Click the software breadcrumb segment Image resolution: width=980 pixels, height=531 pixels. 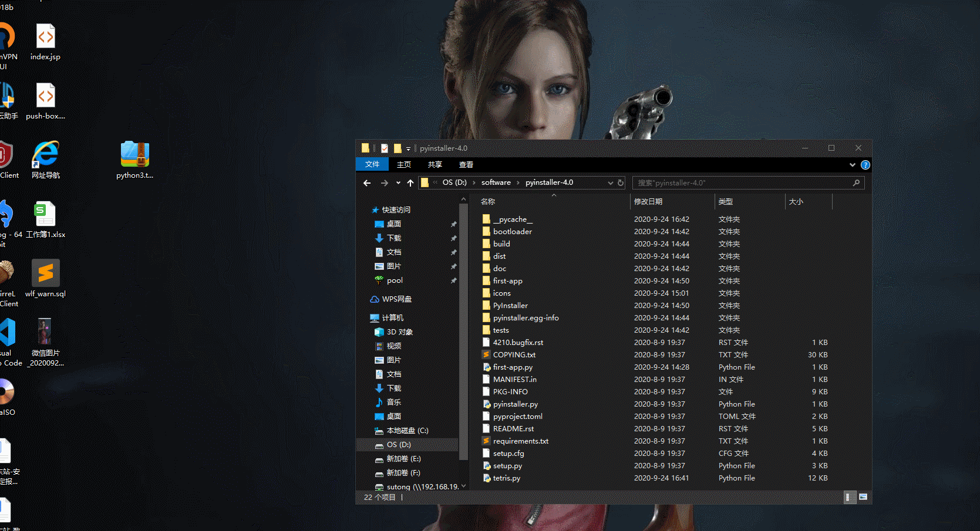coord(496,182)
